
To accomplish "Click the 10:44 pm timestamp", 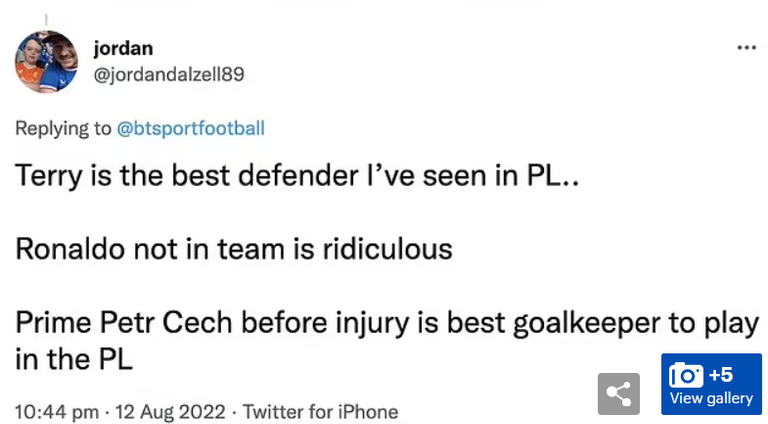I will tap(56, 412).
